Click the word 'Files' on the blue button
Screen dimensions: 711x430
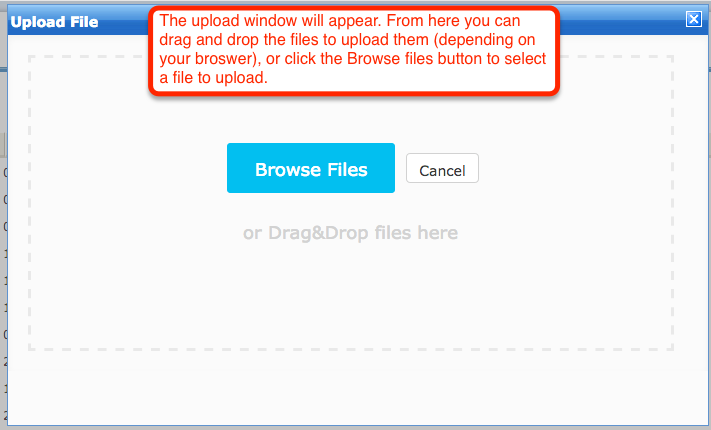point(347,170)
